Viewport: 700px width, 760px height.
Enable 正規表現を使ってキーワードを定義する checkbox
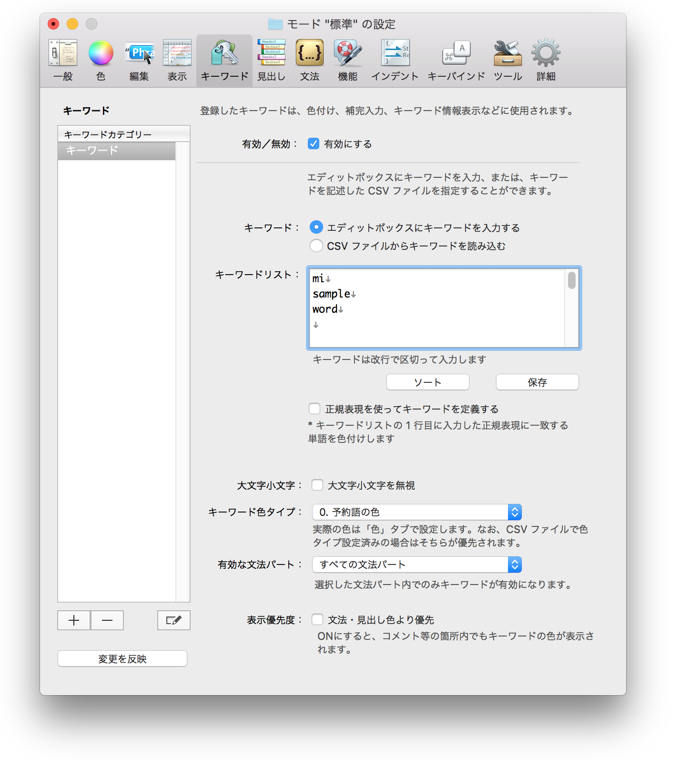click(x=314, y=409)
